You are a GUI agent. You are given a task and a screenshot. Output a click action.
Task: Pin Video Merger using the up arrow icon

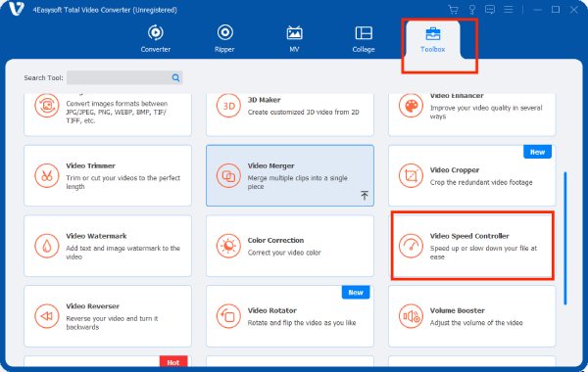365,195
